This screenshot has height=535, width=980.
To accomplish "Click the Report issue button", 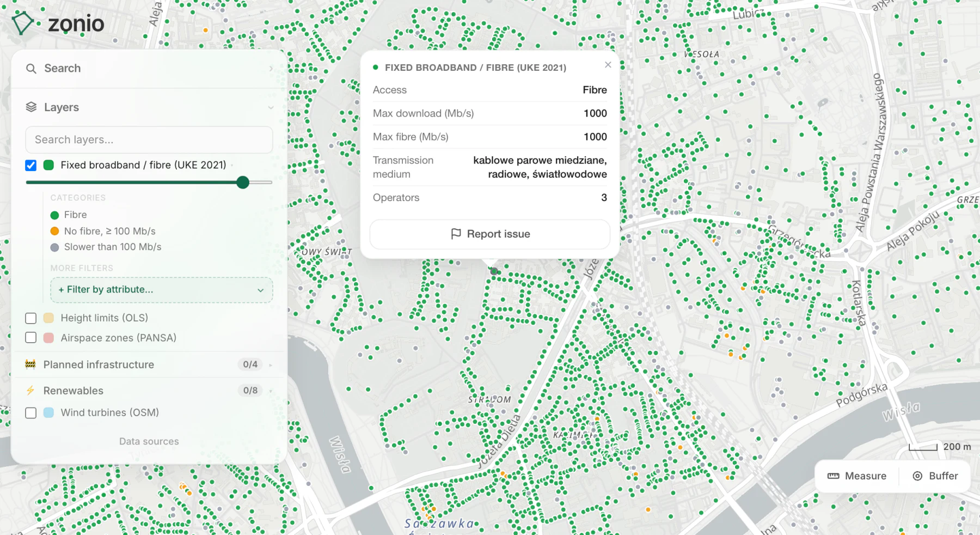I will point(490,234).
